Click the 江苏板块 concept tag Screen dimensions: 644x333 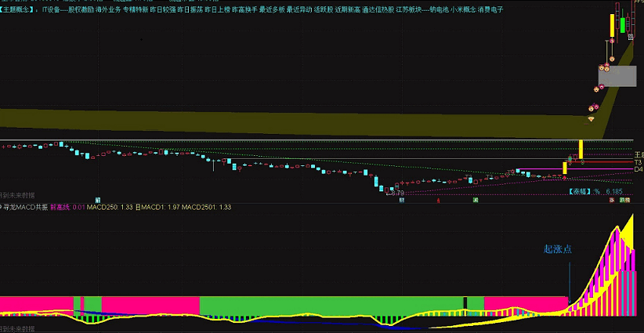point(408,9)
